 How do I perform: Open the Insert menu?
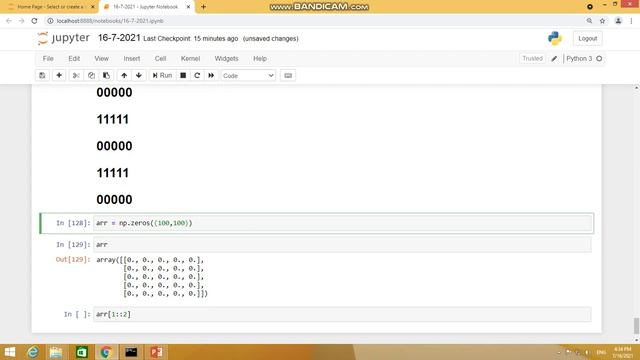point(131,59)
